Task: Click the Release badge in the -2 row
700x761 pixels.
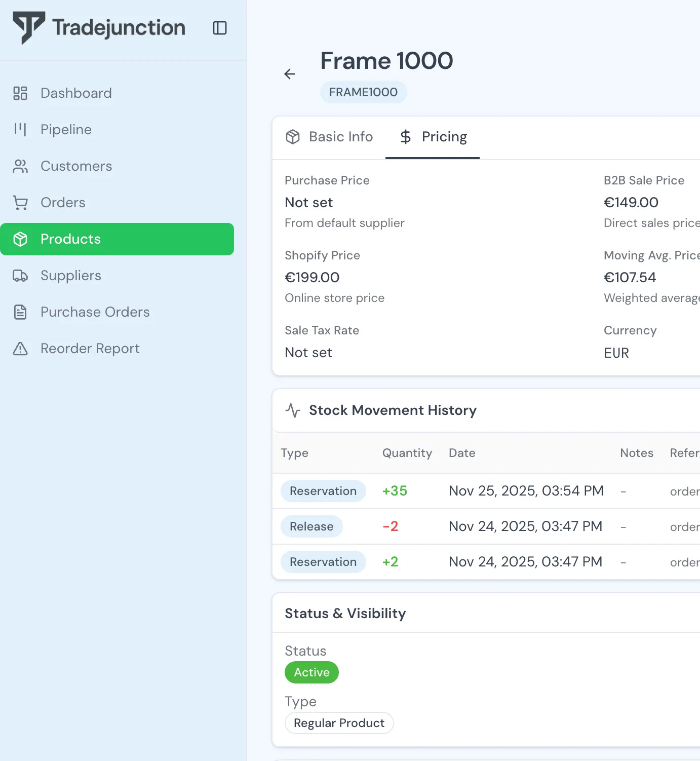Action: 312,526
